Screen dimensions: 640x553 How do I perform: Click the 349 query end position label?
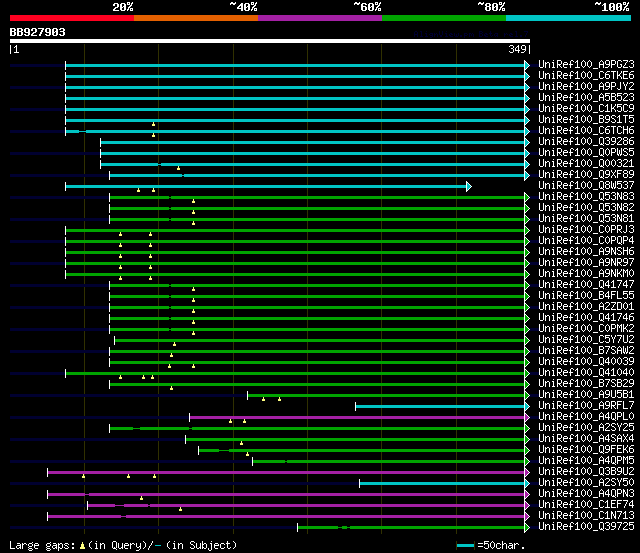pyautogui.click(x=517, y=49)
